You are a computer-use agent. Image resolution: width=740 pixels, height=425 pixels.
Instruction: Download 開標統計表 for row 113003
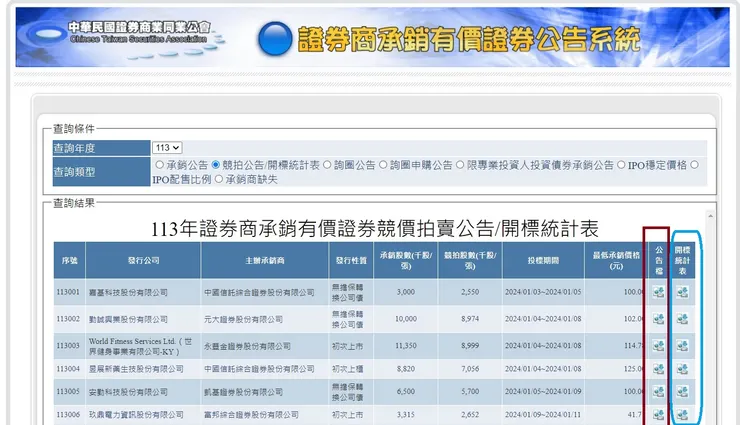[682, 346]
